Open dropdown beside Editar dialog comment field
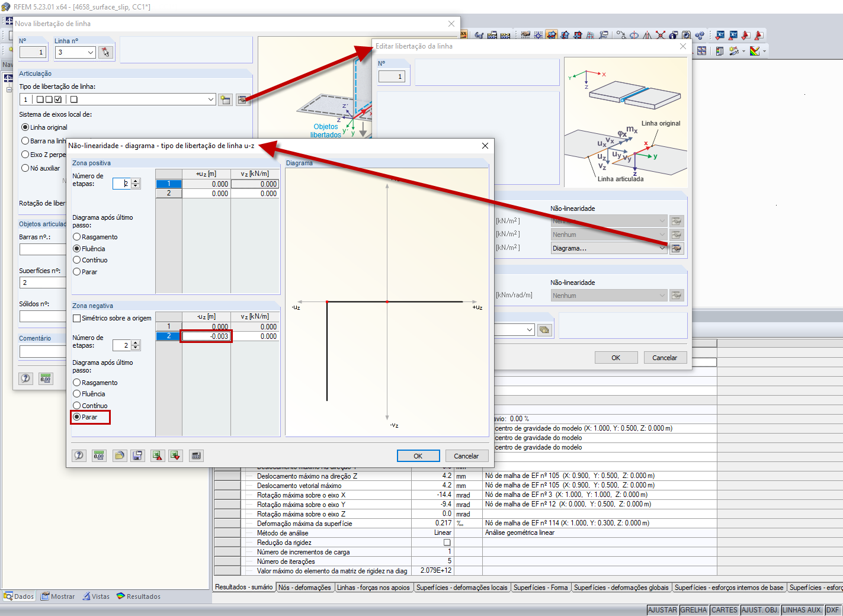 (x=530, y=330)
